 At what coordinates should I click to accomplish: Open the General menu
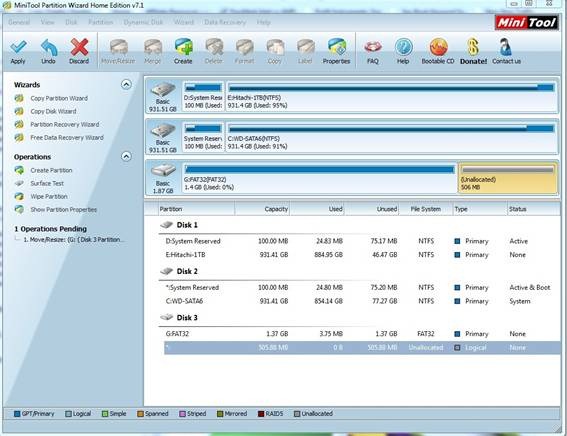19,22
